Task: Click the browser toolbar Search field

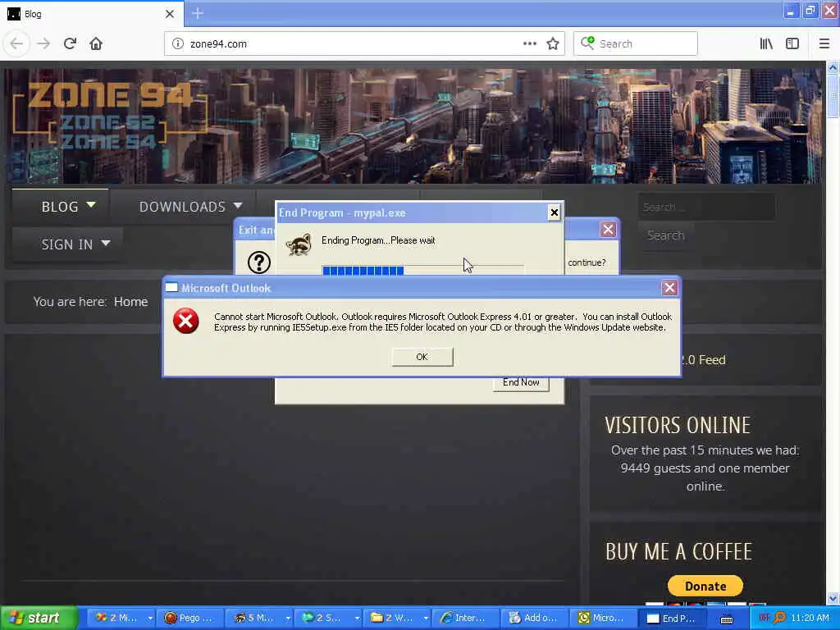Action: 636,44
